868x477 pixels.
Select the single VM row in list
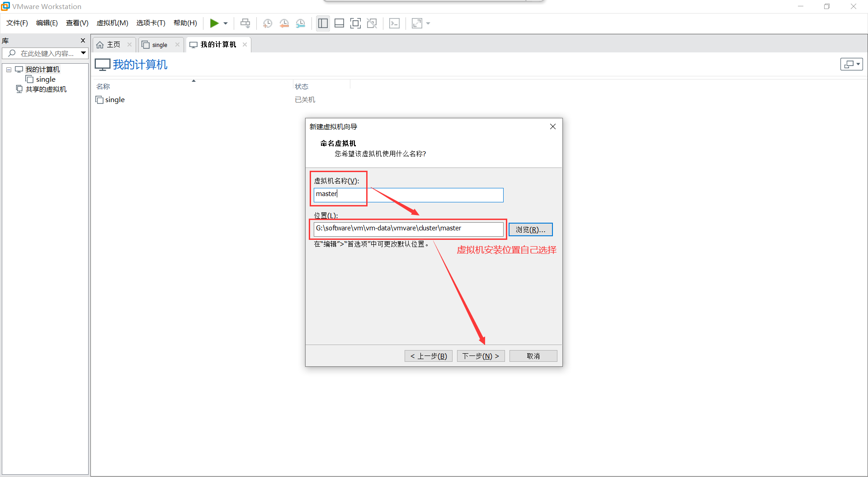click(115, 100)
